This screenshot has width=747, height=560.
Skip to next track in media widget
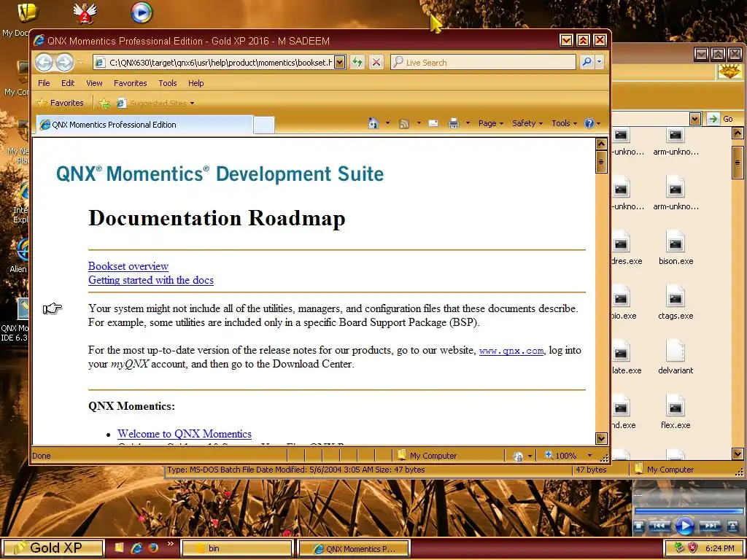710,526
